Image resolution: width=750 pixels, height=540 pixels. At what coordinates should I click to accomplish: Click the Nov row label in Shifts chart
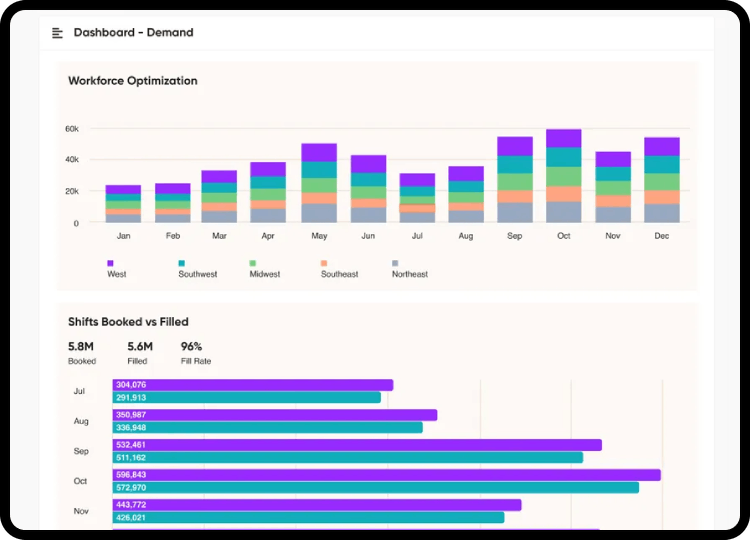tap(81, 511)
